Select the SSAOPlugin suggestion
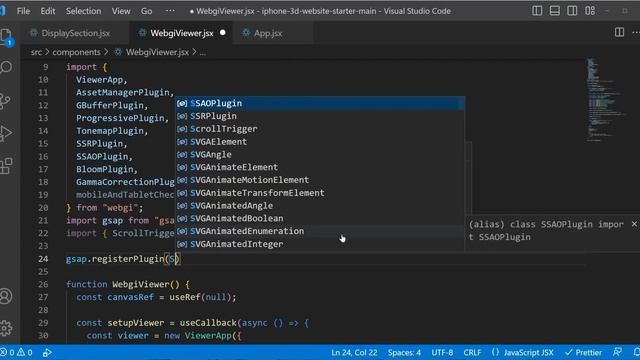 [320, 103]
